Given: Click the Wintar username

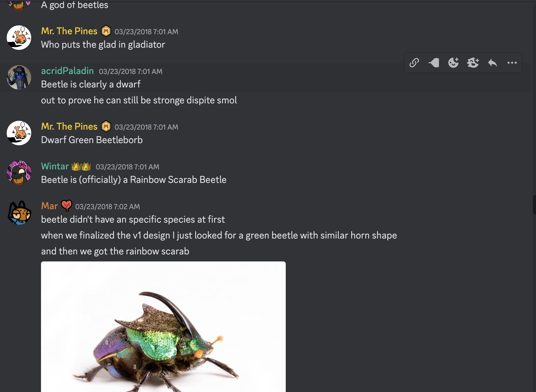Looking at the screenshot, I should click(55, 166).
